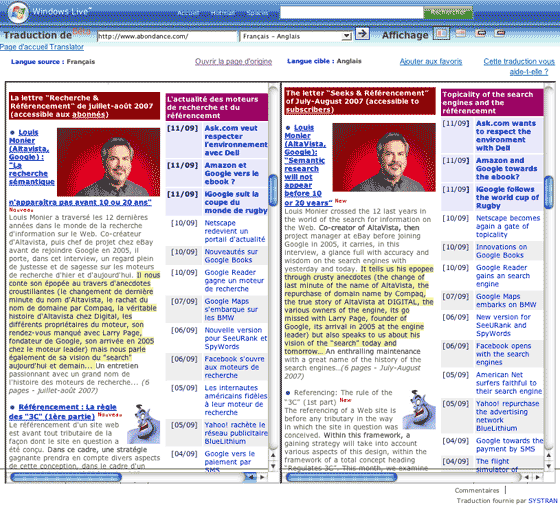Screen dimensions: 560x505
Task: Click the translate arrow button
Action: pyautogui.click(x=362, y=34)
